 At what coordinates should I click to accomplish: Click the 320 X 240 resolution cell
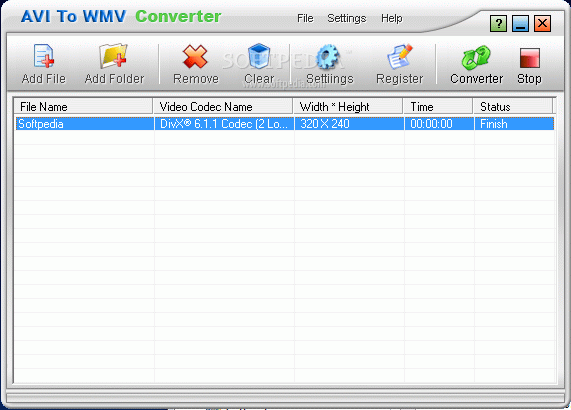point(349,124)
